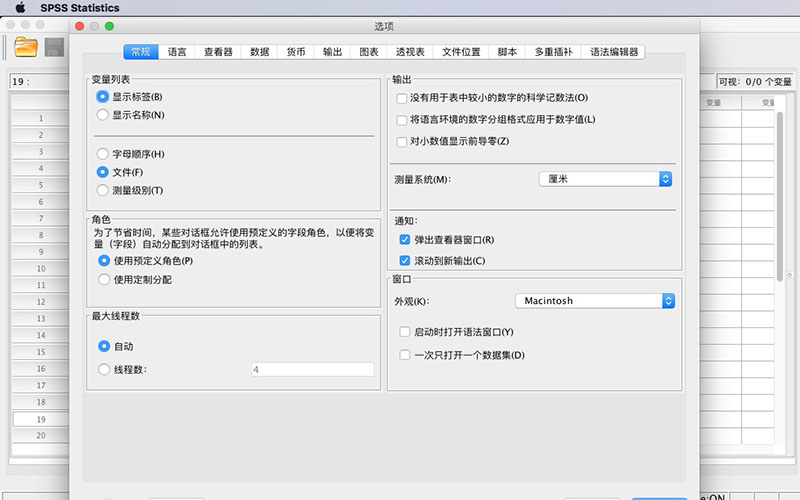Switch to the 货币 tab
The height and width of the screenshot is (500, 800).
pos(296,52)
